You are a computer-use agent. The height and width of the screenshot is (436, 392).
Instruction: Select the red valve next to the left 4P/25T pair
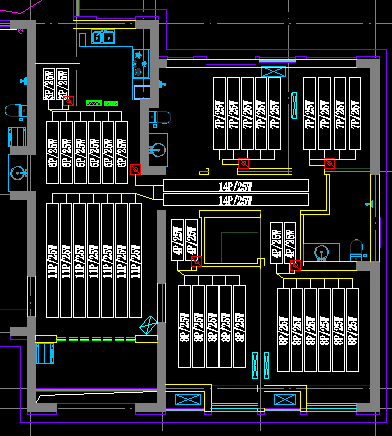tap(196, 261)
